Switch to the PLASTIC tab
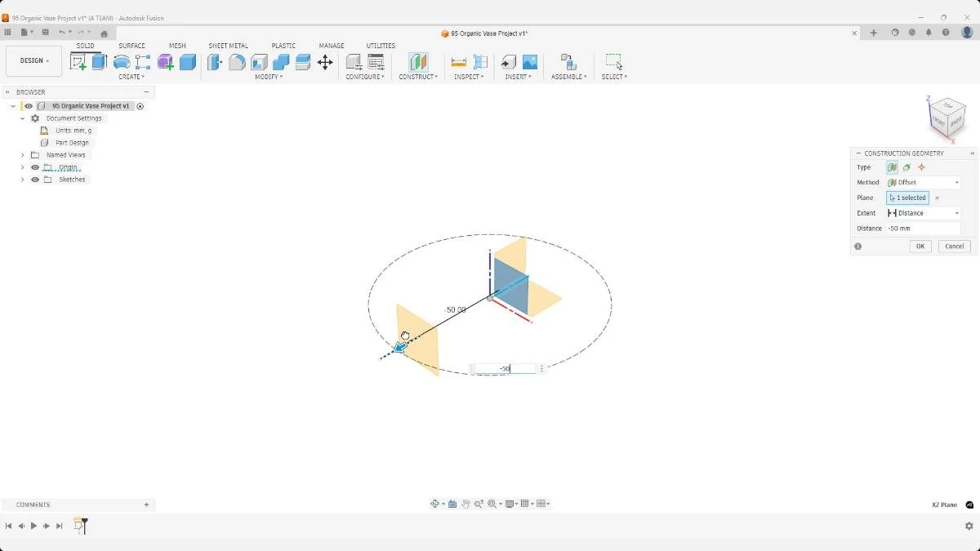Image resolution: width=980 pixels, height=551 pixels. [283, 46]
